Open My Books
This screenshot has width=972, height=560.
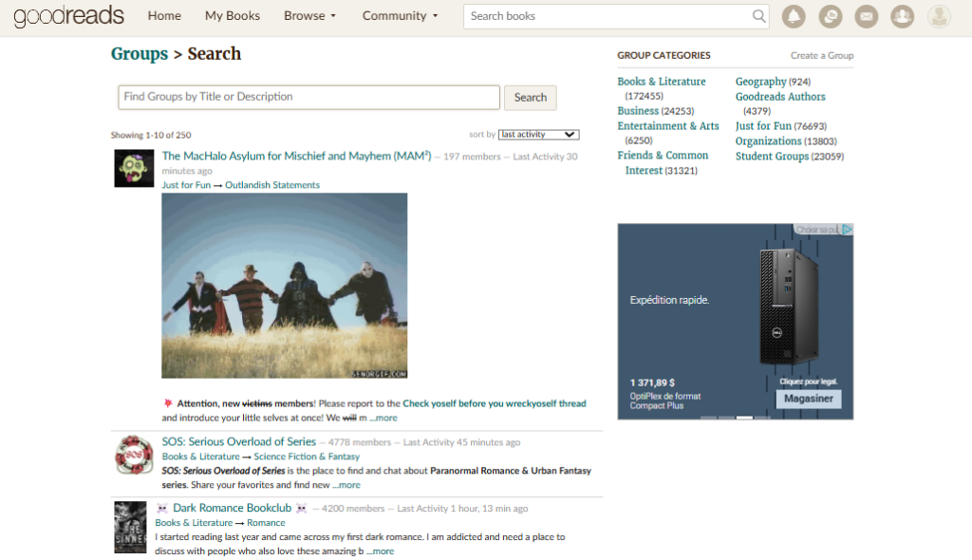click(233, 16)
